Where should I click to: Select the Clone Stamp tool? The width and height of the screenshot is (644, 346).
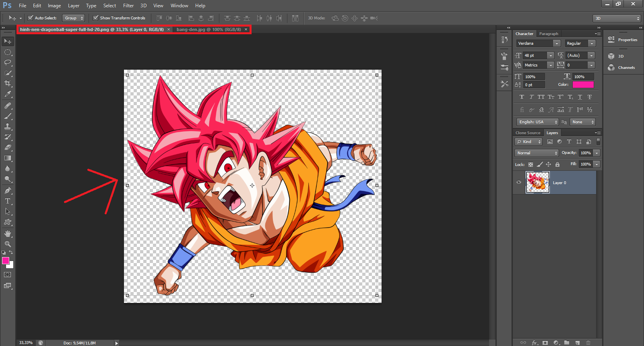click(8, 126)
